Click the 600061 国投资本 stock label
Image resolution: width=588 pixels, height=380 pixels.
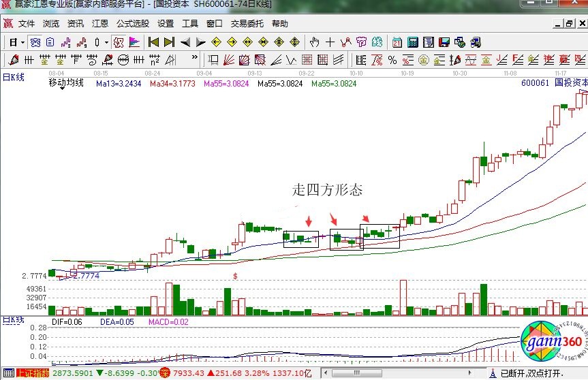(x=554, y=82)
